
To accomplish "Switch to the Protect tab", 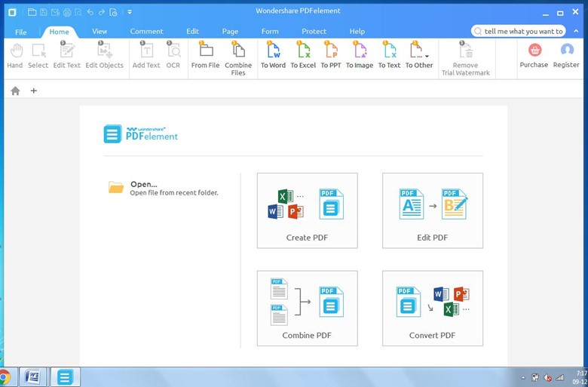I will point(314,32).
